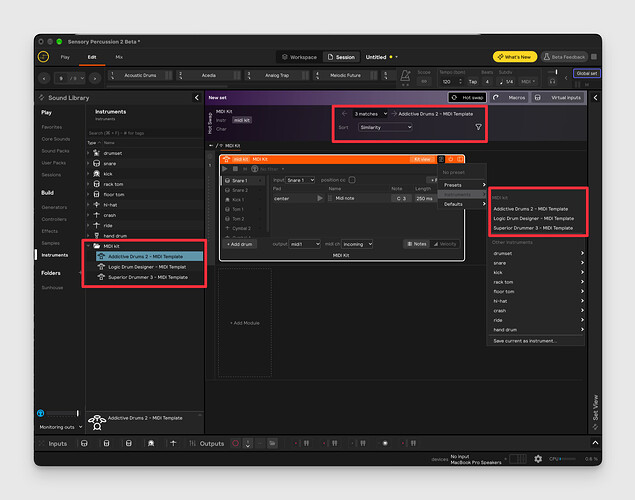The image size is (635, 500).
Task: Switch to Notes view toggle
Action: tap(417, 244)
